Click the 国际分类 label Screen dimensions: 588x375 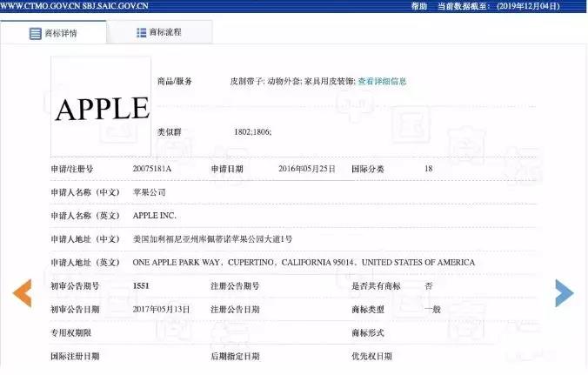click(368, 169)
